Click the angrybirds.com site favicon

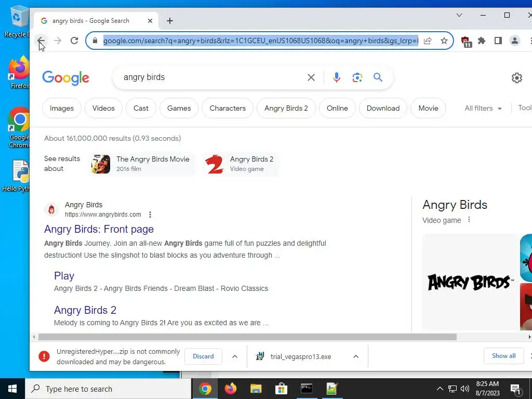[x=51, y=210]
